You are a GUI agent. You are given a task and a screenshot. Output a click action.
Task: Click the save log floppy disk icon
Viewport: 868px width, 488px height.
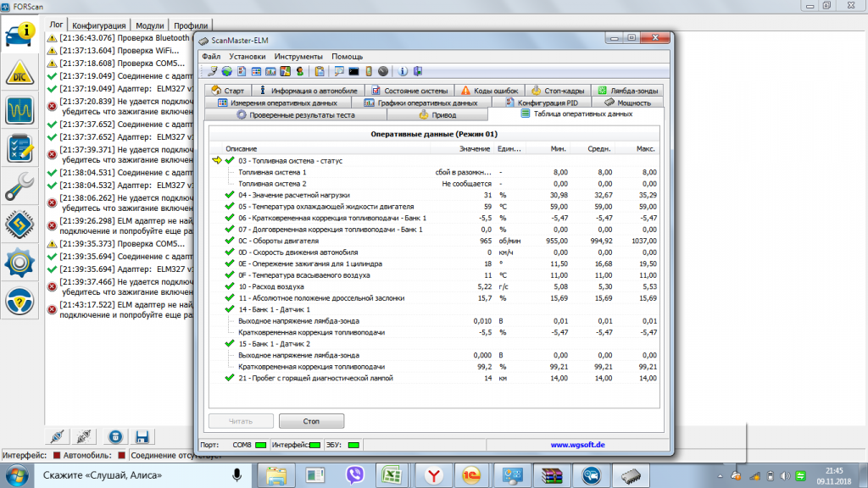click(142, 437)
